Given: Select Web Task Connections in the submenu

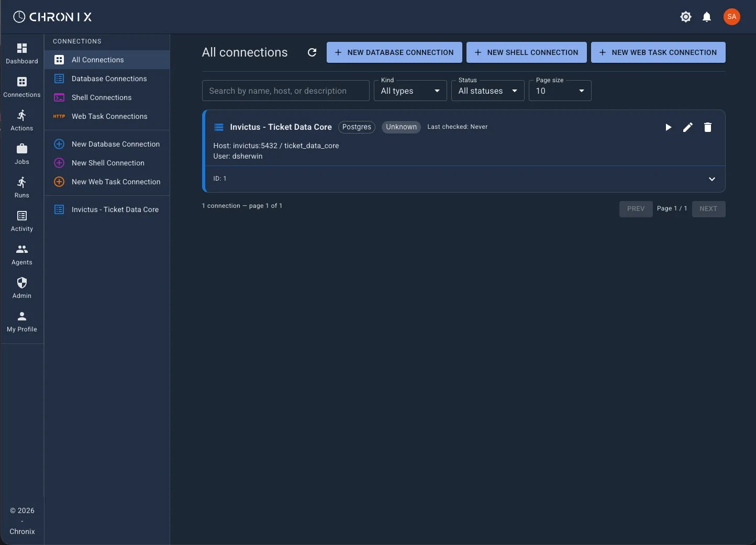Looking at the screenshot, I should coord(109,116).
